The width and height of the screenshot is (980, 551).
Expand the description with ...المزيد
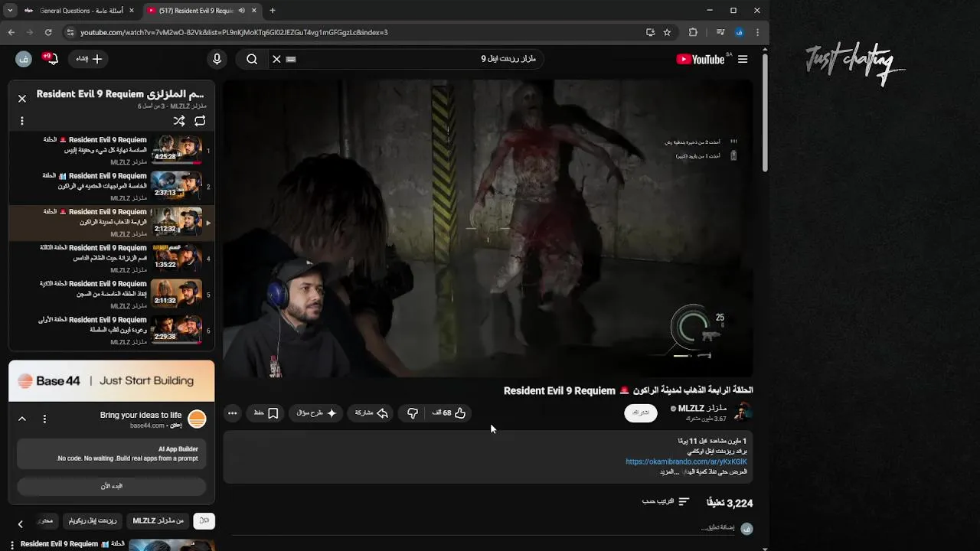(669, 471)
